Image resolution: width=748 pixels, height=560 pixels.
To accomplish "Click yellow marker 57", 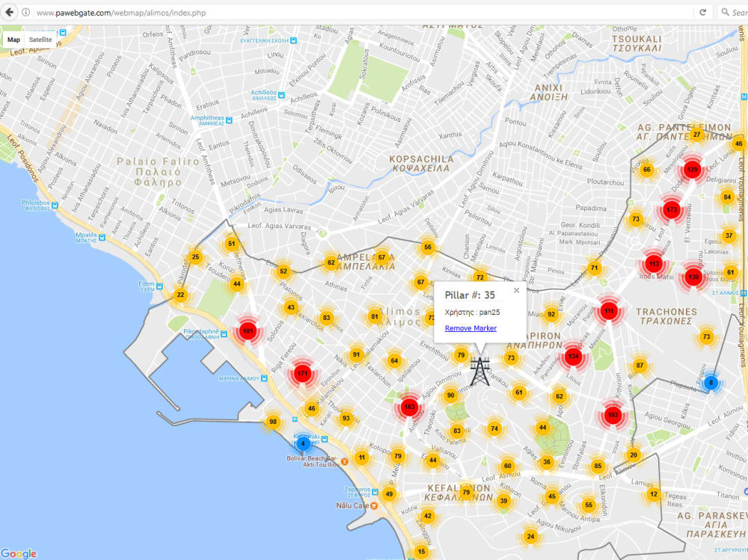I will tap(381, 258).
